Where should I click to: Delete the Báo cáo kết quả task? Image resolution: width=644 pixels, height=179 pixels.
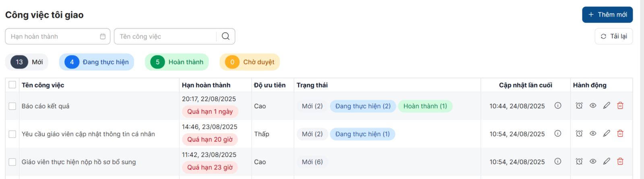click(x=620, y=106)
